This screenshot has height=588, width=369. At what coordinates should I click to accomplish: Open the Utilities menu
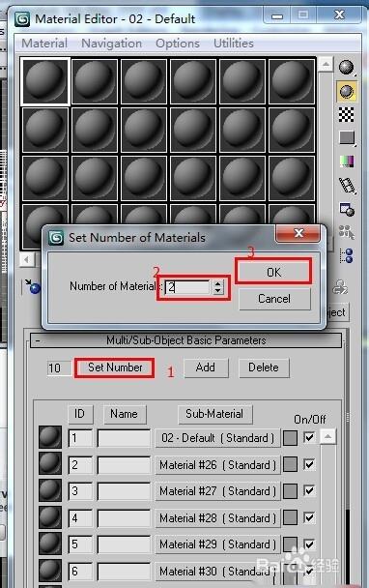pos(234,44)
